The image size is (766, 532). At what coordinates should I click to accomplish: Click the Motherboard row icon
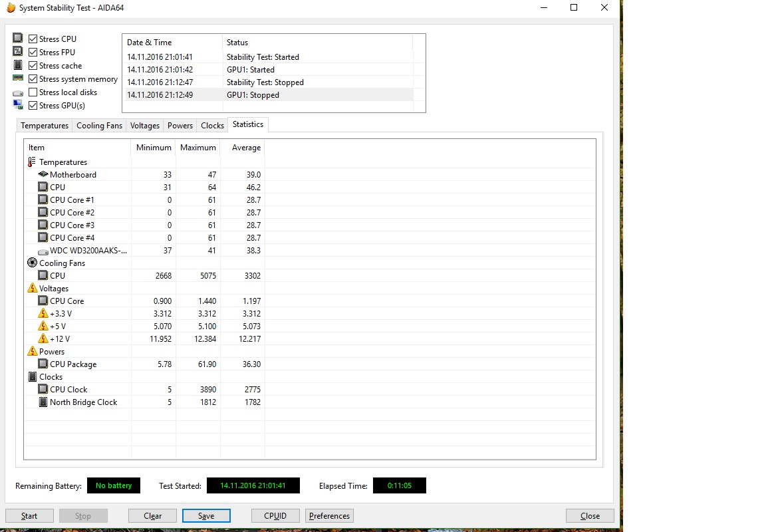(x=43, y=174)
